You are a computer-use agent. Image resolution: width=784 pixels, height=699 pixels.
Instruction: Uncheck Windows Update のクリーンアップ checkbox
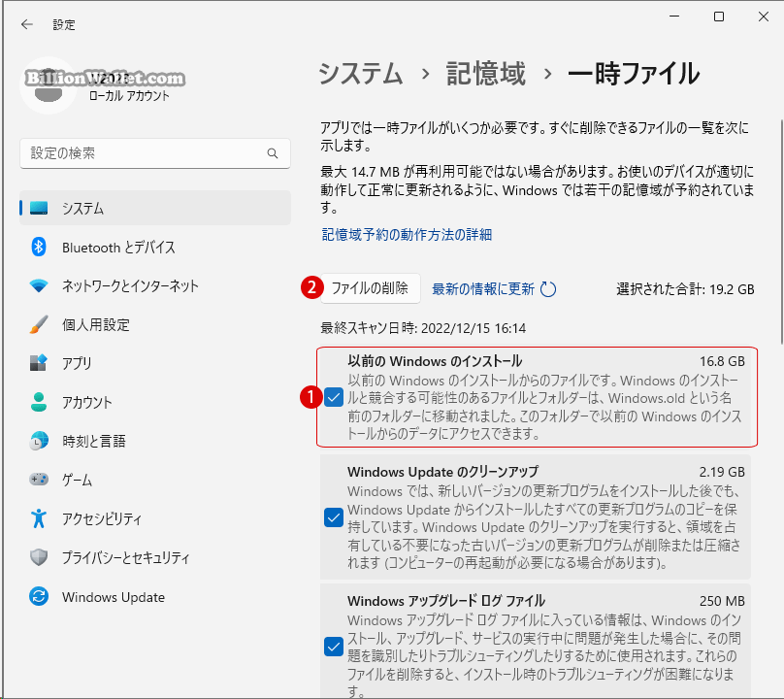tap(334, 517)
